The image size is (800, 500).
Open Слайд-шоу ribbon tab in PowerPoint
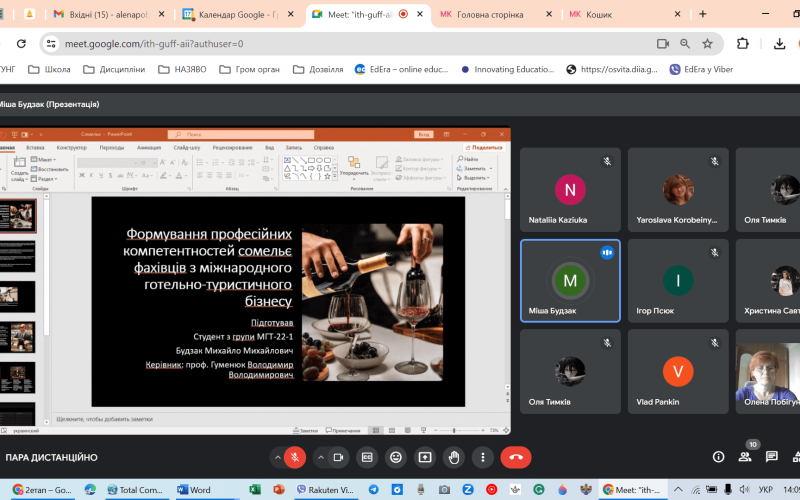187,147
